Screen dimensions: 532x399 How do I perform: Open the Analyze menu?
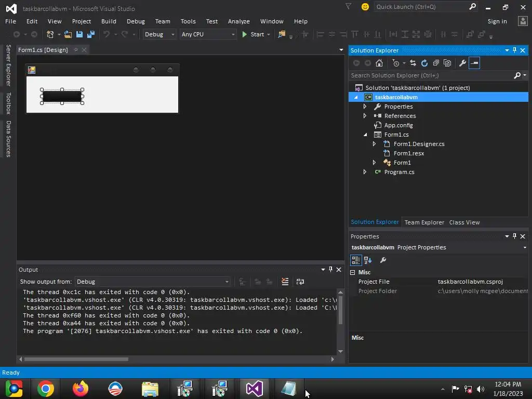pos(239,21)
